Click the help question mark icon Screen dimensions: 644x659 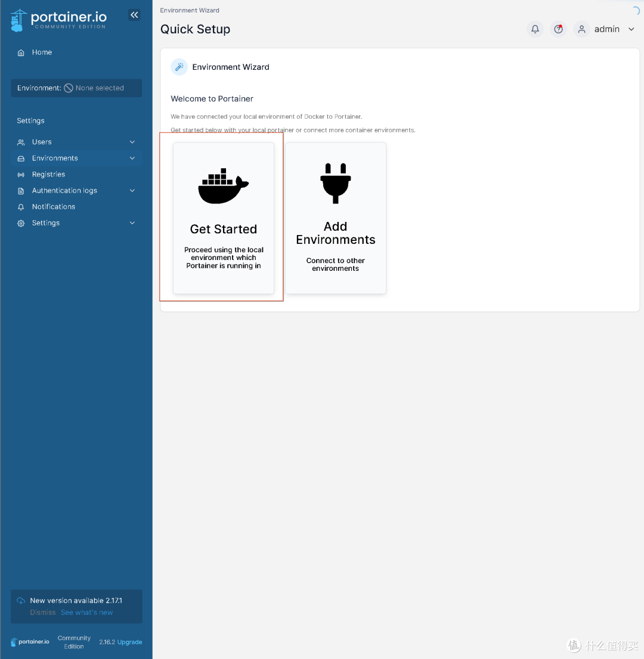(x=558, y=29)
